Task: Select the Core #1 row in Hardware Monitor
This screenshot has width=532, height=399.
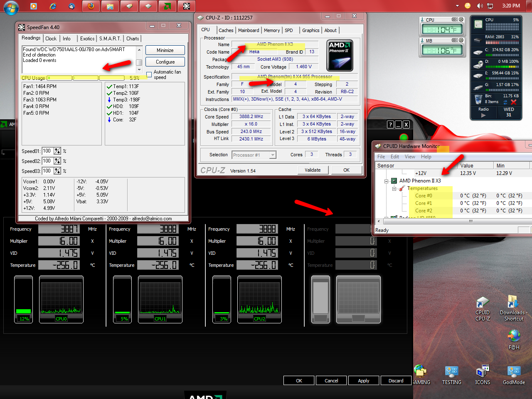Action: [x=424, y=203]
